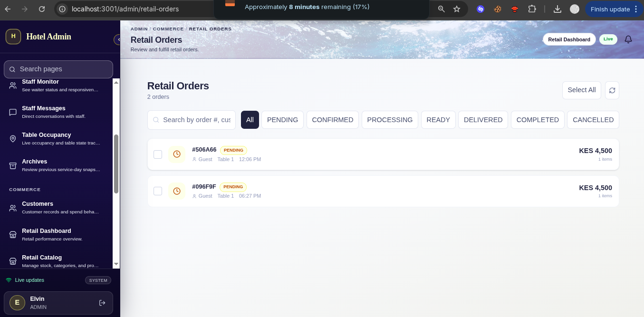Image resolution: width=644 pixels, height=317 pixels.
Task: Filter orders by COMPLETED status
Action: point(538,120)
